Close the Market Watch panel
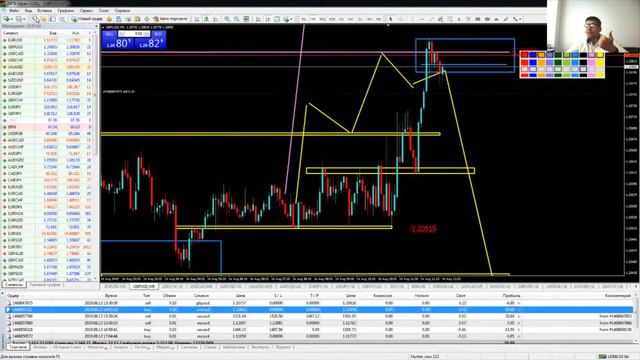This screenshot has width=640, height=360. point(96,27)
